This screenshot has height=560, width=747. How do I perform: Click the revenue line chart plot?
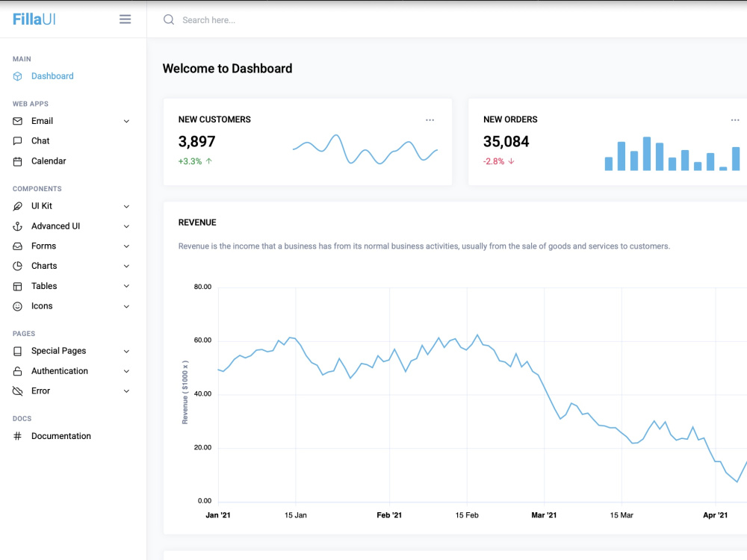pos(482,395)
